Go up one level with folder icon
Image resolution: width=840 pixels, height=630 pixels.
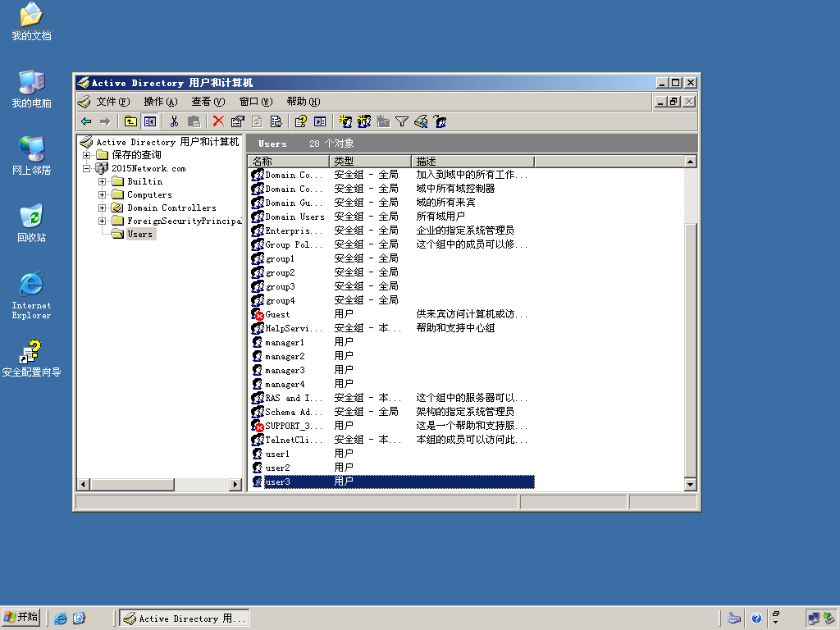point(130,121)
